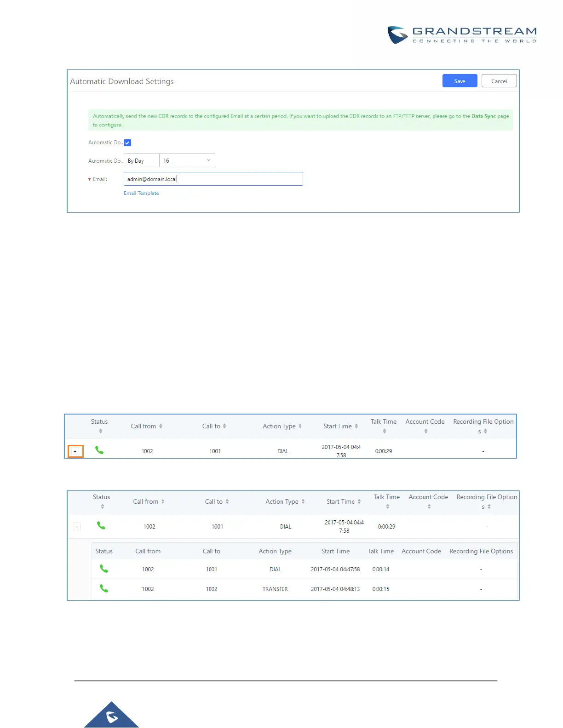Click green phone status icon in first table
The width and height of the screenshot is (563, 728).
pos(99,450)
